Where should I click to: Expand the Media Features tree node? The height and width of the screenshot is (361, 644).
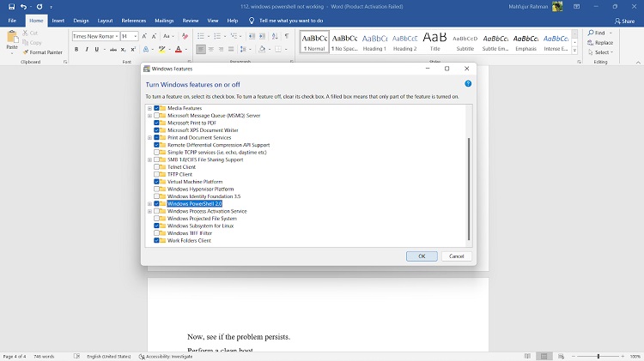(x=149, y=108)
